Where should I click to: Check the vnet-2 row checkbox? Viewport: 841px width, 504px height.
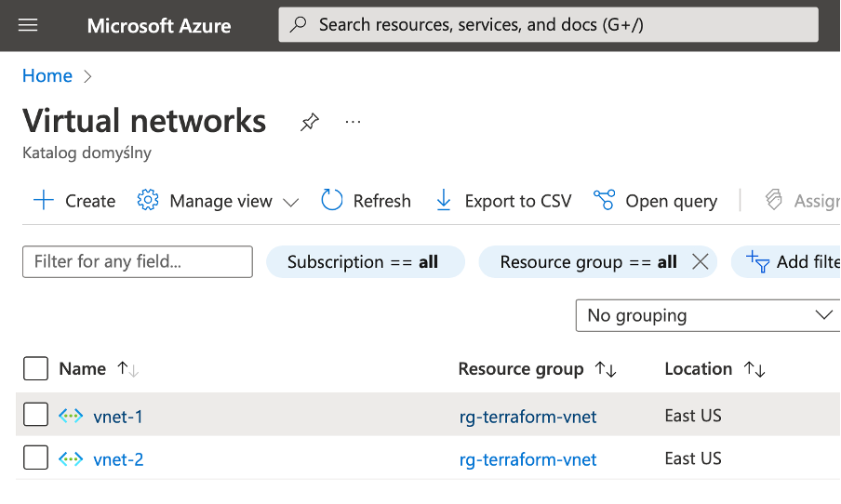tap(36, 458)
